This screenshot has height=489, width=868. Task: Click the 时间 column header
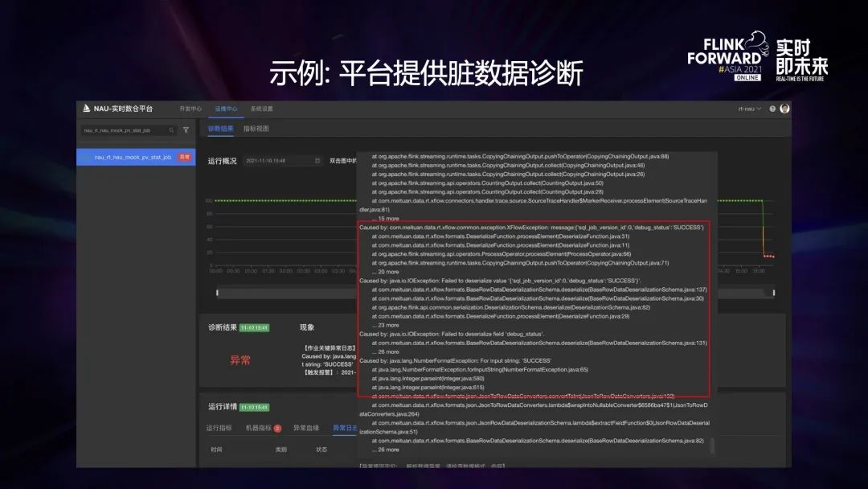click(x=216, y=450)
